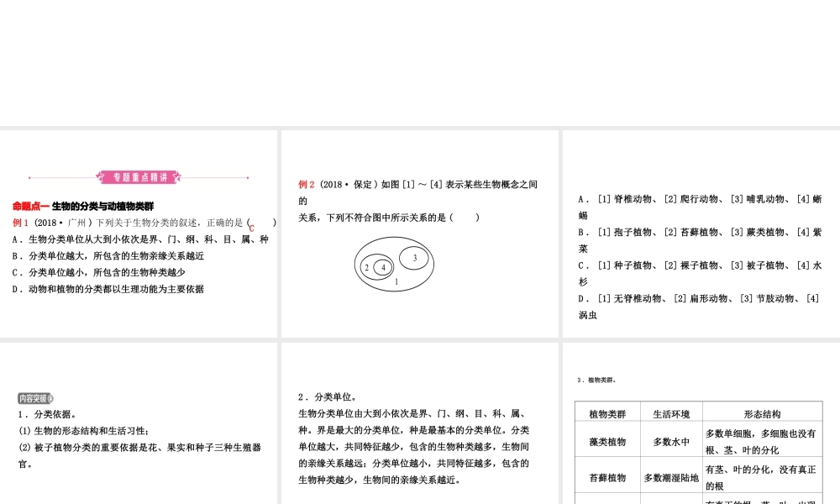Select option A. 生物分类单位从大到小依次是界、门、纲、科、目、属、种
This screenshot has width=840, height=504.
point(140,239)
